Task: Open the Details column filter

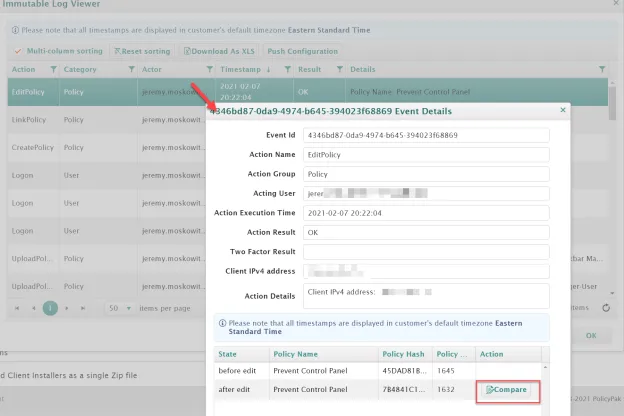Action: coord(602,69)
